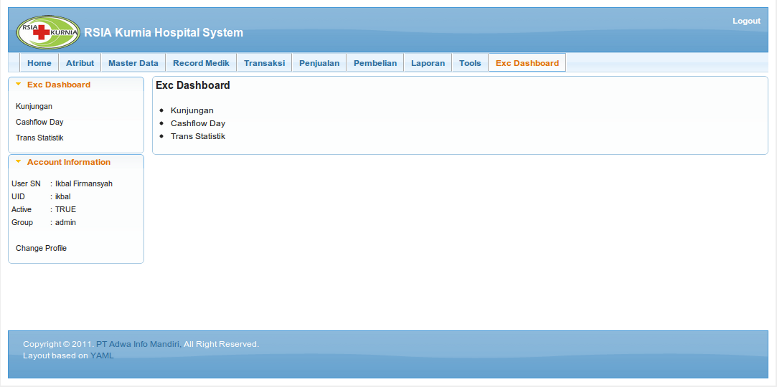Click the active Exc Dashboard tab
777x387 pixels.
pyautogui.click(x=527, y=63)
